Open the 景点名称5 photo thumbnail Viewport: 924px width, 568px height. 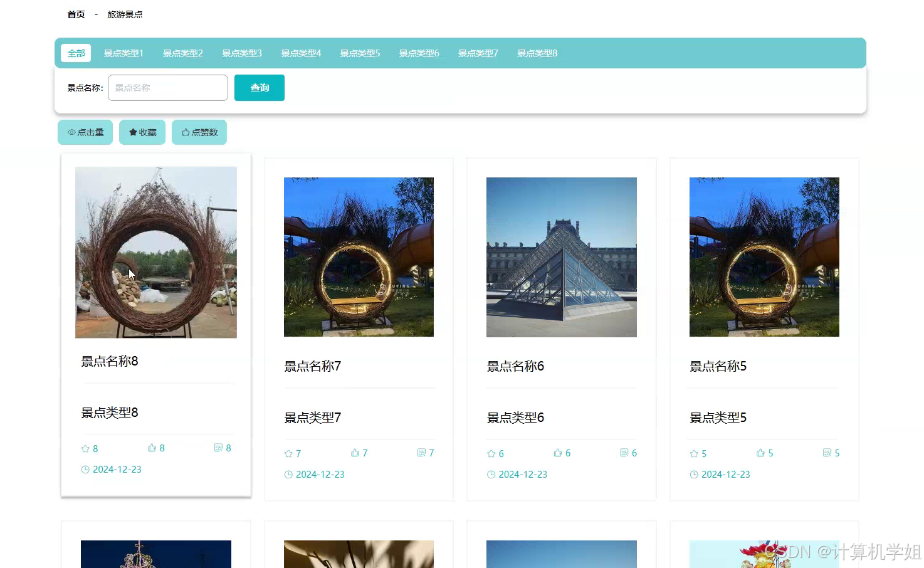[764, 257]
